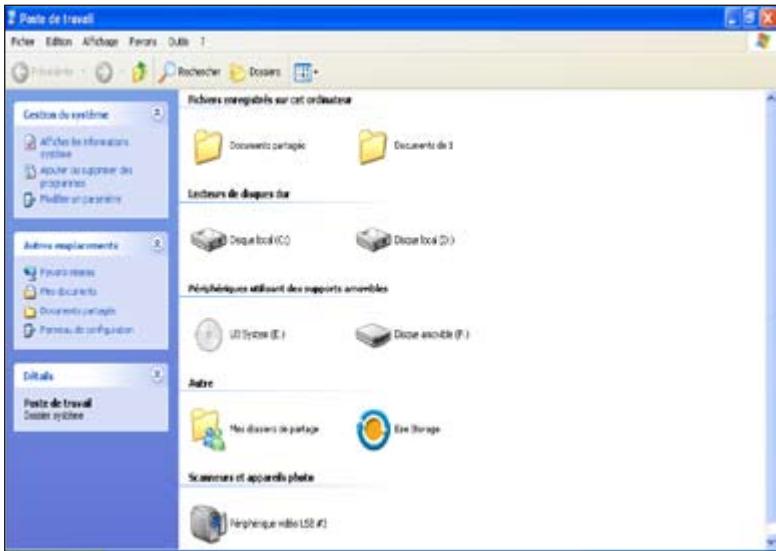Click Afficher les informations système link

click(84, 148)
